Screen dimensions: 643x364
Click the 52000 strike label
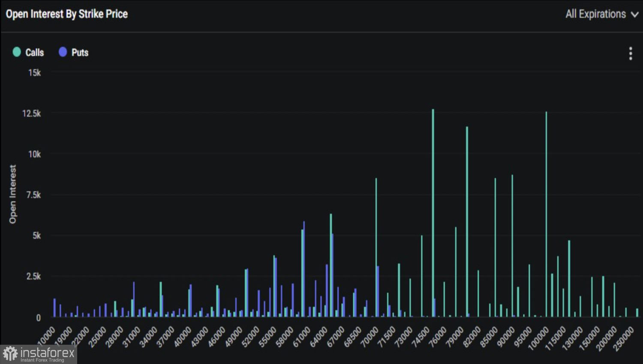tap(250, 336)
